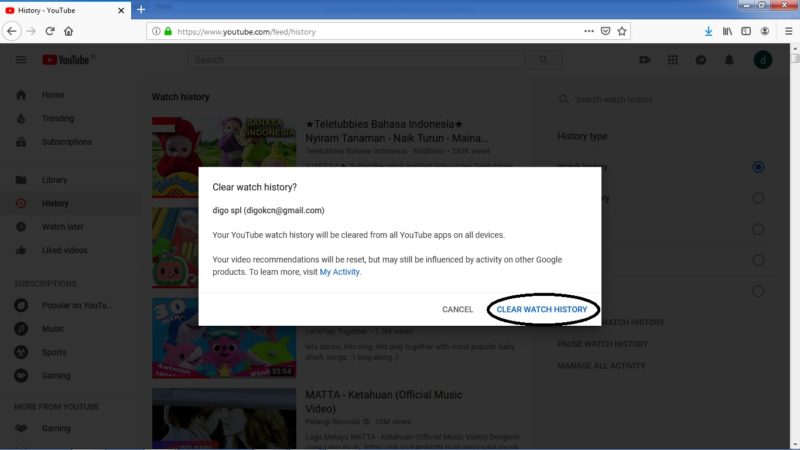The image size is (800, 450).
Task: Open account avatar menu
Action: (x=763, y=60)
